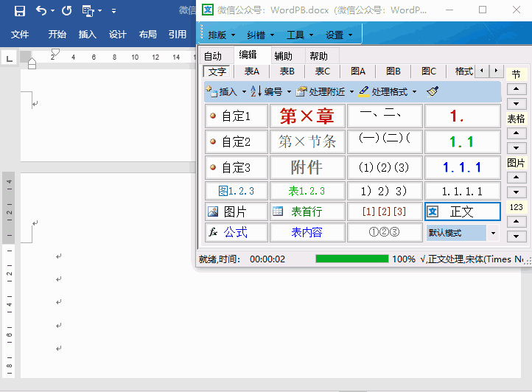Click the up arrow under 节
The width and height of the screenshot is (532, 392).
click(x=516, y=89)
